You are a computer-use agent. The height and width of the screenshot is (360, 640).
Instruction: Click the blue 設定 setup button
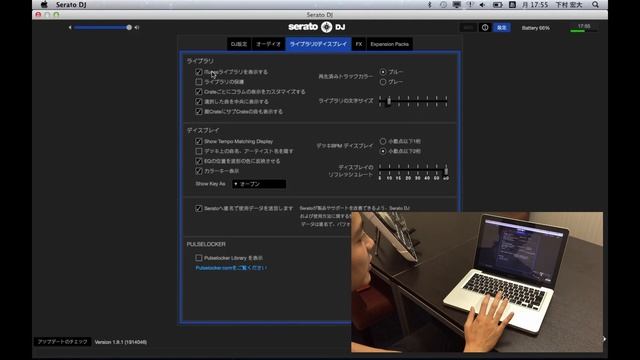pyautogui.click(x=502, y=28)
